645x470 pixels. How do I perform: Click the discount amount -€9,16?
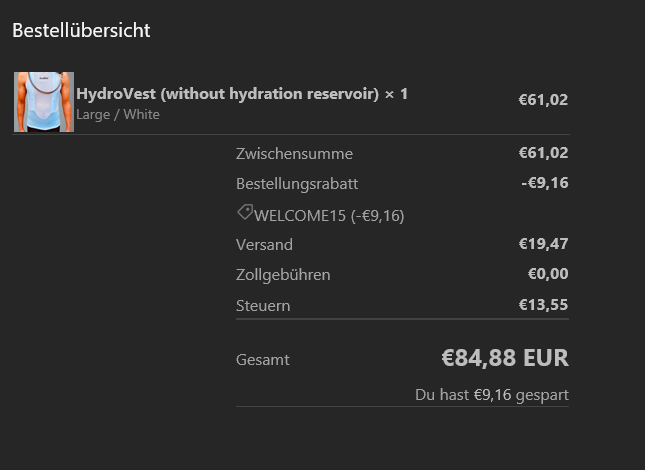click(x=545, y=183)
